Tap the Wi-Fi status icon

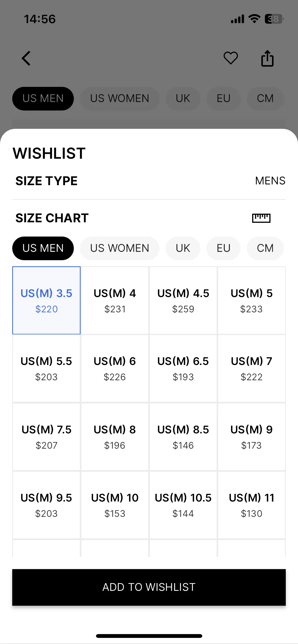[x=254, y=19]
